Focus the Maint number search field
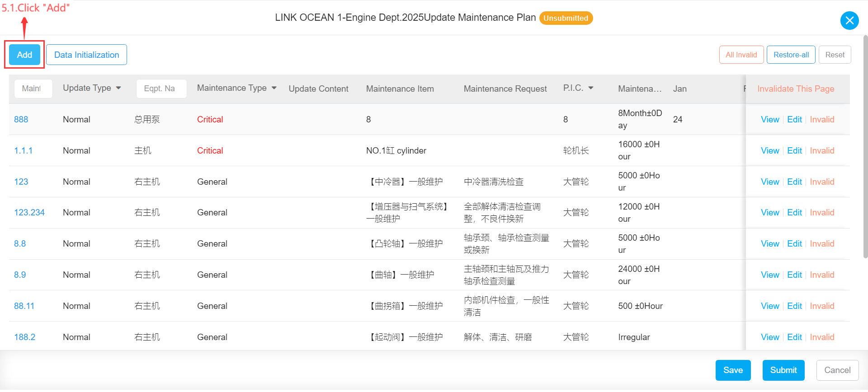This screenshot has height=392, width=868. click(33, 89)
